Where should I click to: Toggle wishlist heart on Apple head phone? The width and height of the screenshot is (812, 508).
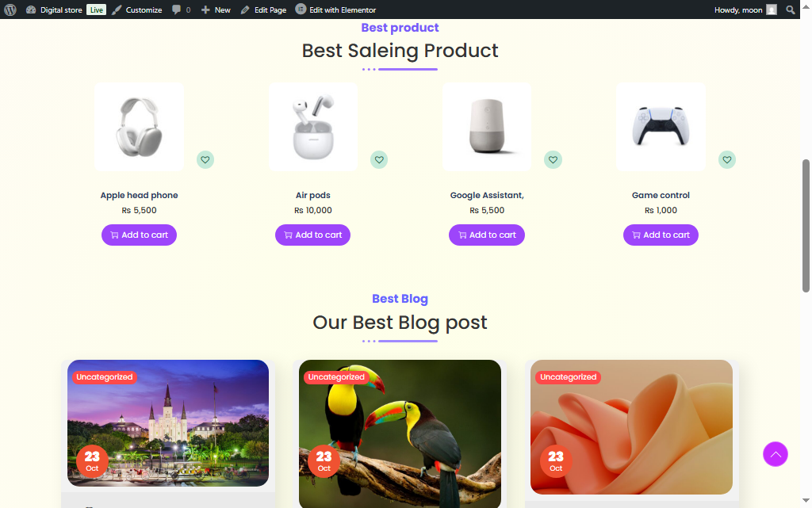click(x=205, y=159)
